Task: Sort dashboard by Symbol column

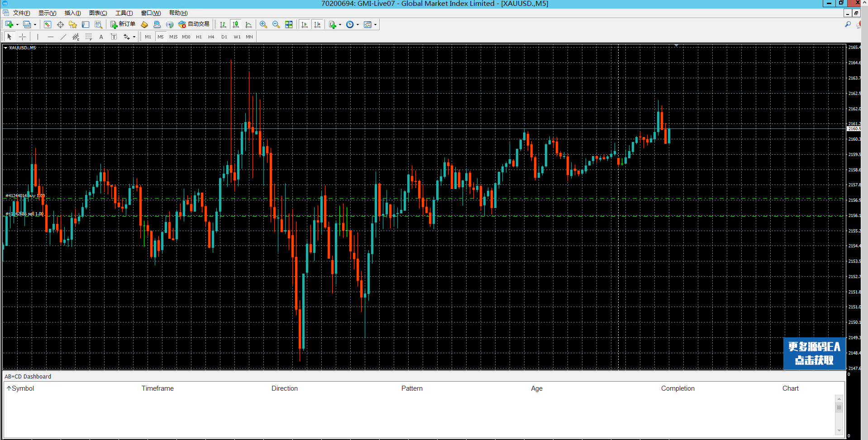Action: [x=20, y=388]
